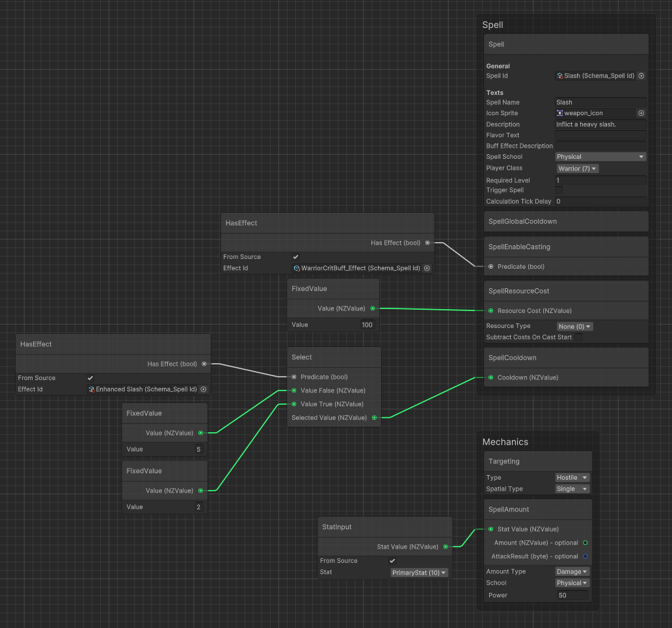This screenshot has width=672, height=628.
Task: Open the Stat PrimaryStat (10) selector
Action: (x=419, y=572)
